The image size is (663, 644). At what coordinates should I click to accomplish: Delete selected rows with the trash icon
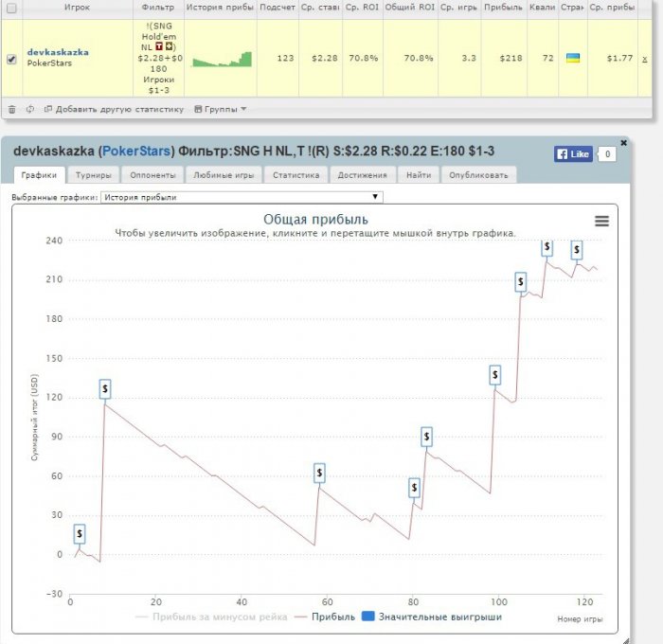click(11, 110)
